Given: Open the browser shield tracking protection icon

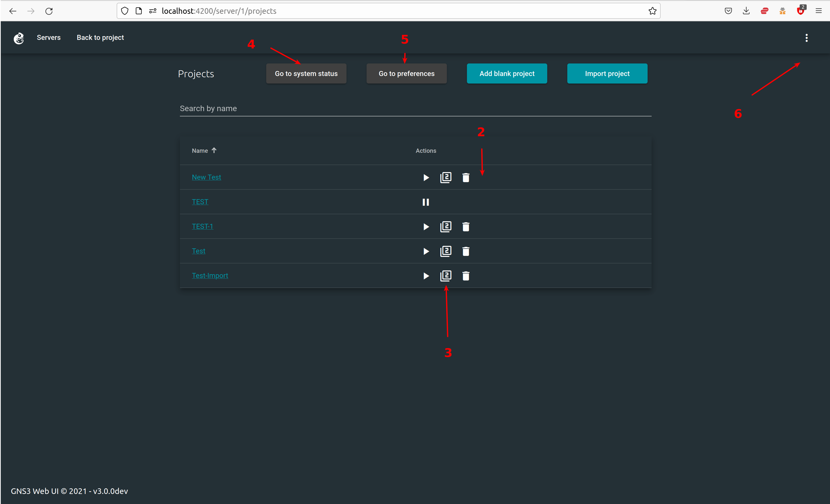Looking at the screenshot, I should 125,11.
